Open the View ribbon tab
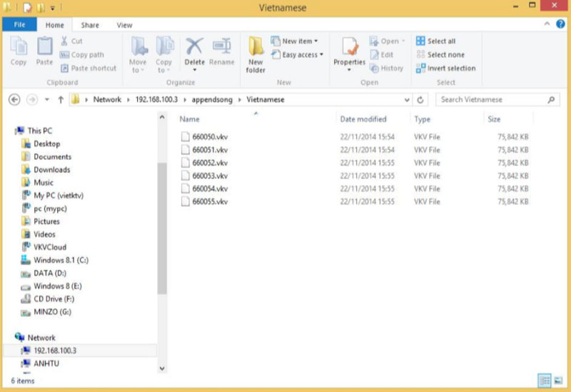Viewport: 571px width, 392px height. click(x=124, y=25)
